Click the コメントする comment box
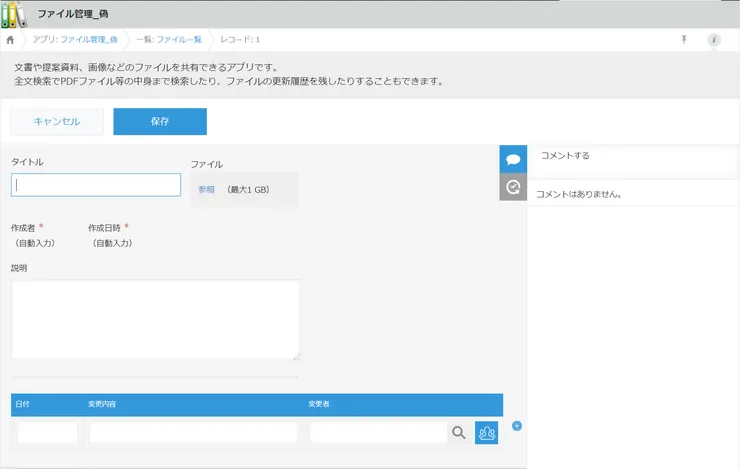 click(632, 157)
